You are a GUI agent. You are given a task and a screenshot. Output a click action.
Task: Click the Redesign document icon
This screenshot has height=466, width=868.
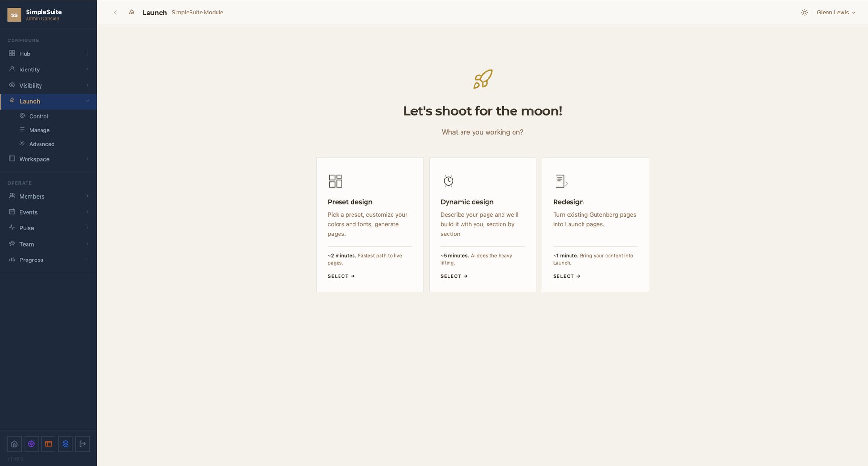tap(561, 181)
